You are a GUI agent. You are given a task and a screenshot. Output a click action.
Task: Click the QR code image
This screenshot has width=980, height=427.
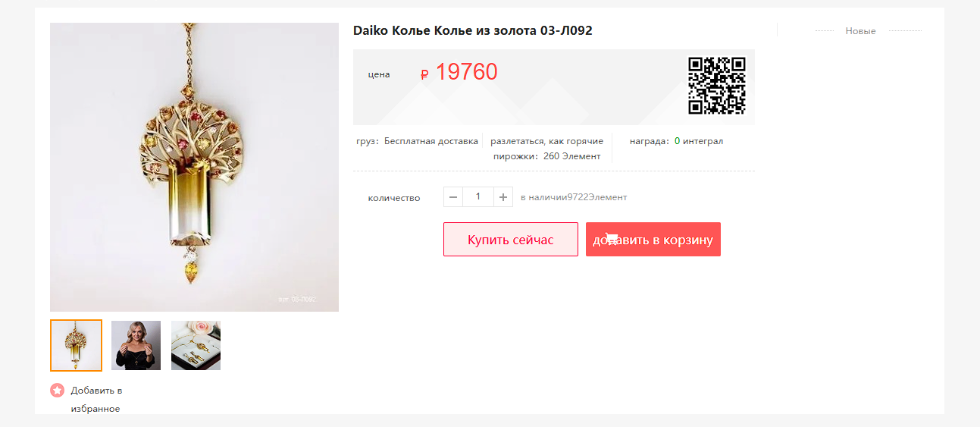(x=716, y=85)
